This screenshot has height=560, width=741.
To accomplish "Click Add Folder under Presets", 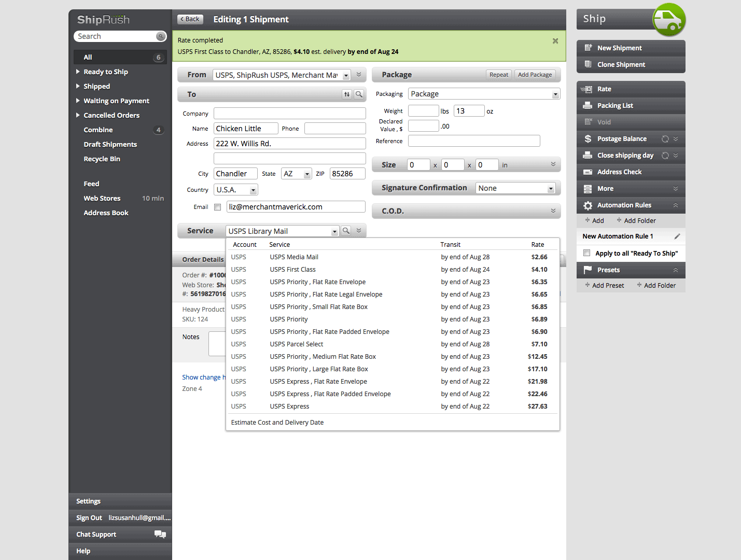I will (x=656, y=285).
